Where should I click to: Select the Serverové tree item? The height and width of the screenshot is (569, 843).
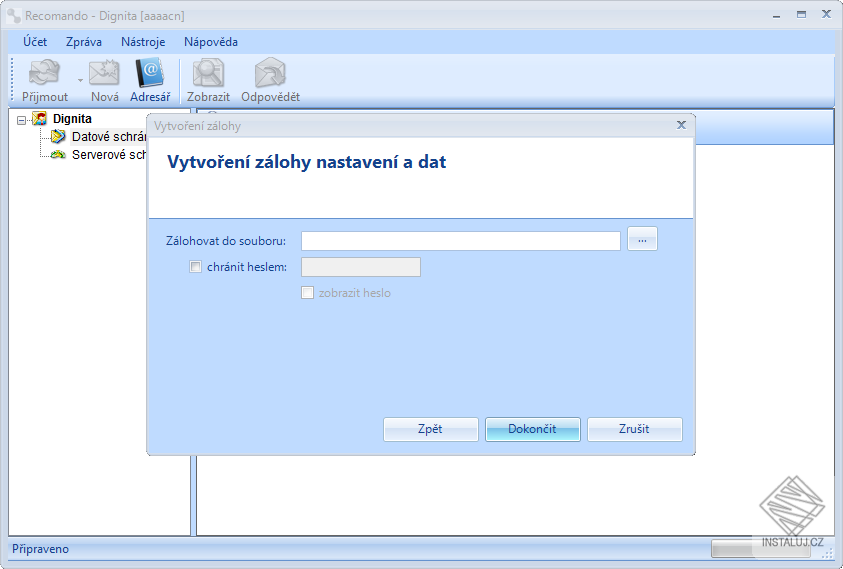tap(109, 155)
